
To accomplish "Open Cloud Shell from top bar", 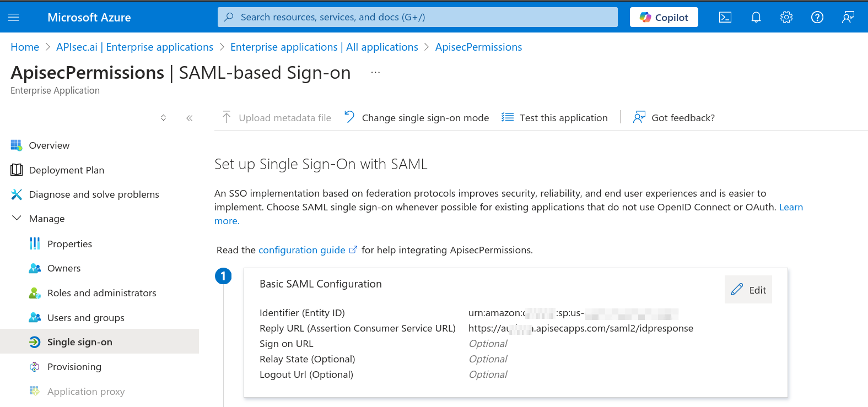I will tap(725, 18).
